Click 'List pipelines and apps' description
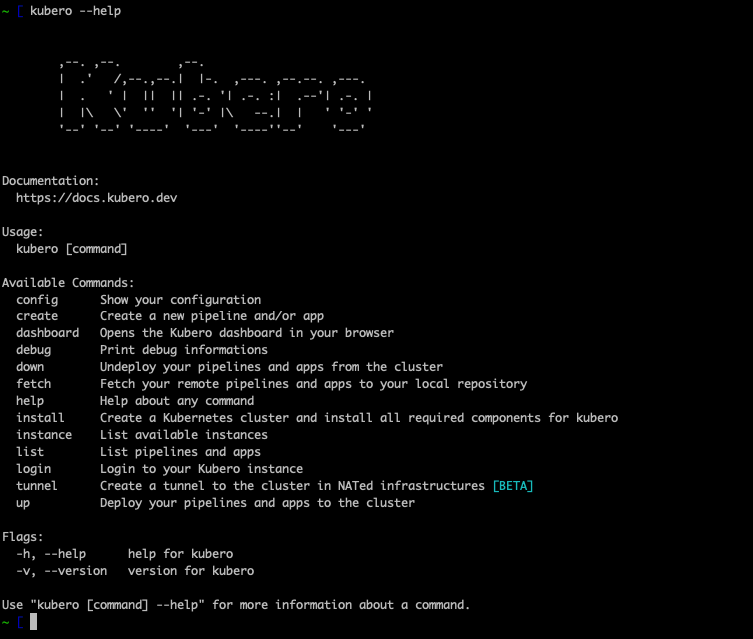This screenshot has height=639, width=753. point(181,452)
